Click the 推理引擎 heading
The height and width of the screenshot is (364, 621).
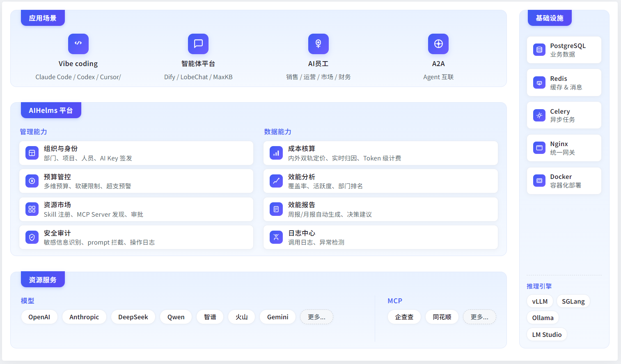point(539,286)
